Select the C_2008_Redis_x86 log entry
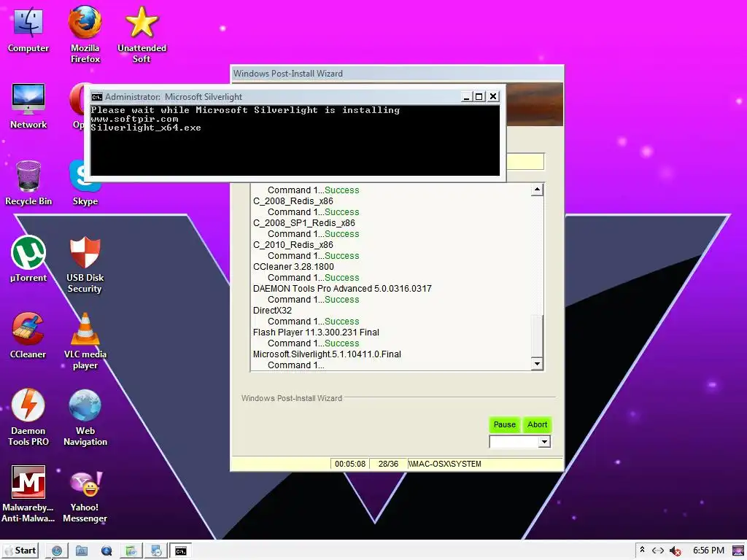Image resolution: width=747 pixels, height=560 pixels. (293, 201)
